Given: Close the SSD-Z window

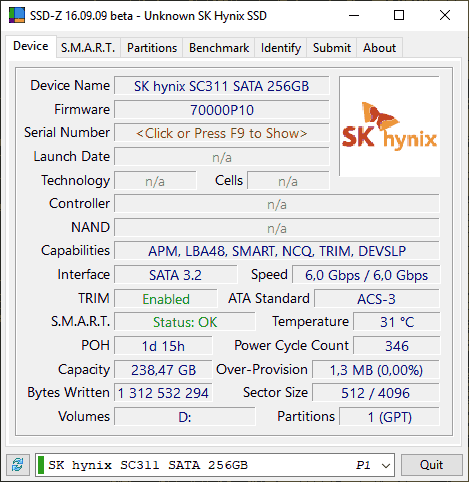Looking at the screenshot, I should (445, 15).
